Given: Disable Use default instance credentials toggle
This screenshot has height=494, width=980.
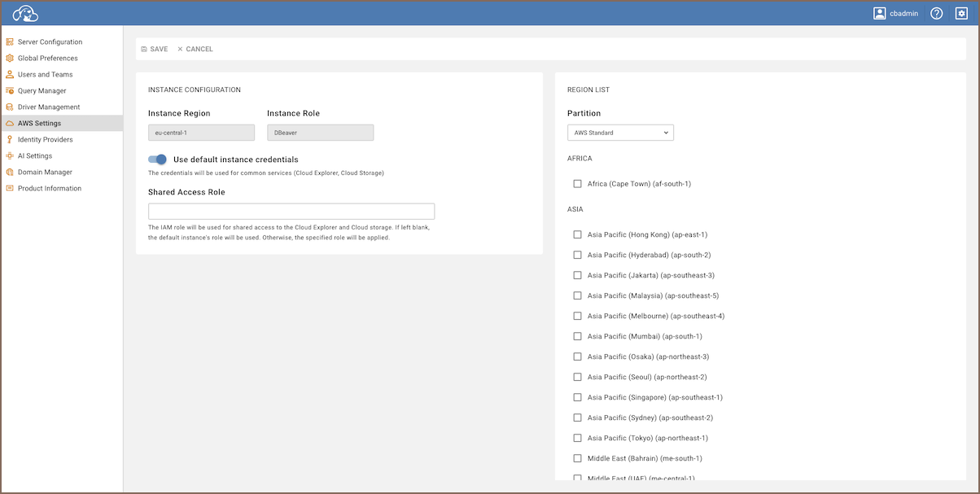Looking at the screenshot, I should point(157,160).
